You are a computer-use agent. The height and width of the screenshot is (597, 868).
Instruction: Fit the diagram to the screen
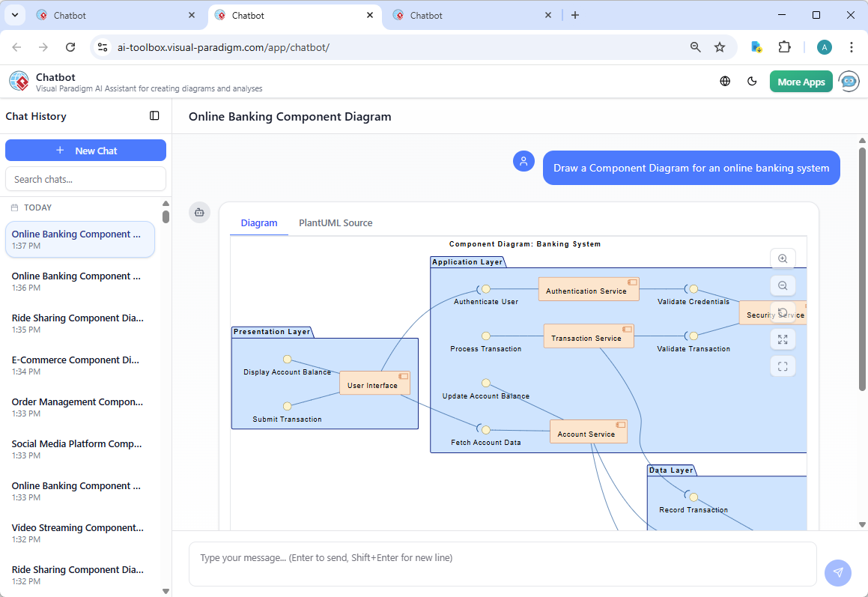coord(783,339)
